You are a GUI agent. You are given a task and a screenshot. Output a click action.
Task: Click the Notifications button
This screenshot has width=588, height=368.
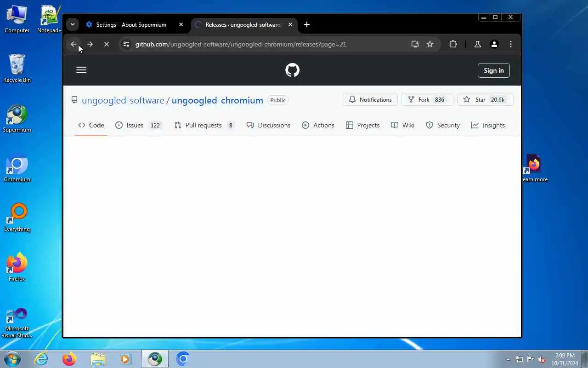click(x=370, y=99)
